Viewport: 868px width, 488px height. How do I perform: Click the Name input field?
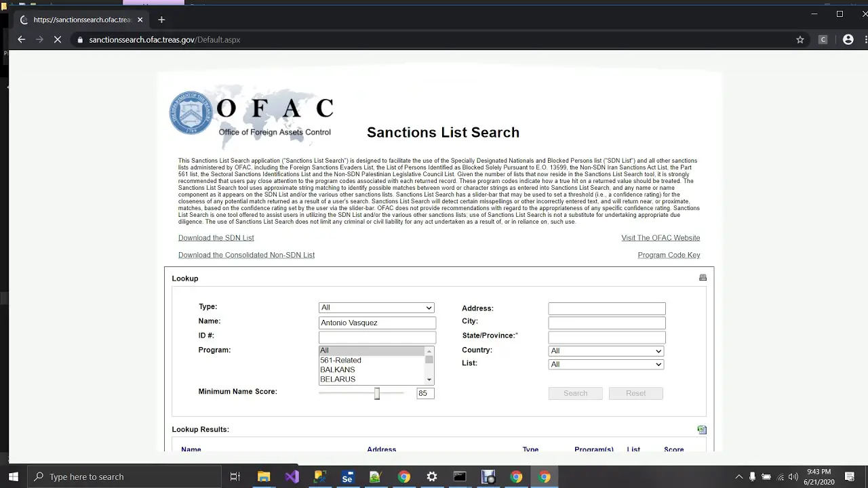[377, 323]
